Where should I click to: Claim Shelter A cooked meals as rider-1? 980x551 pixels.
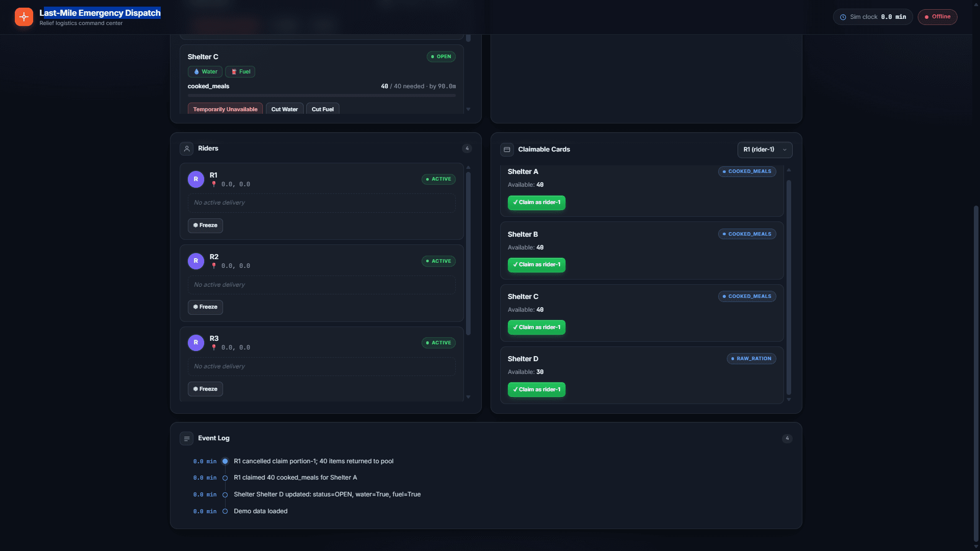click(536, 203)
